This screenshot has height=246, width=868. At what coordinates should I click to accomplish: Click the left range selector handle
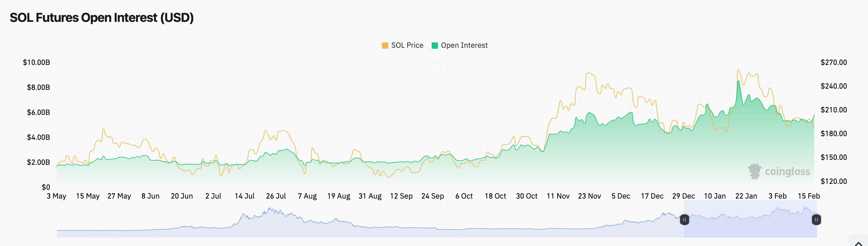[684, 220]
